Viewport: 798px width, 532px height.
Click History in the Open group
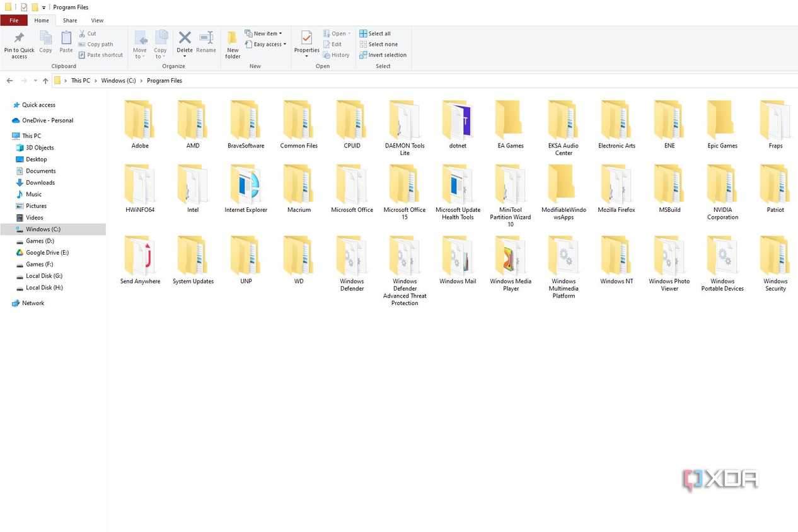[x=336, y=55]
